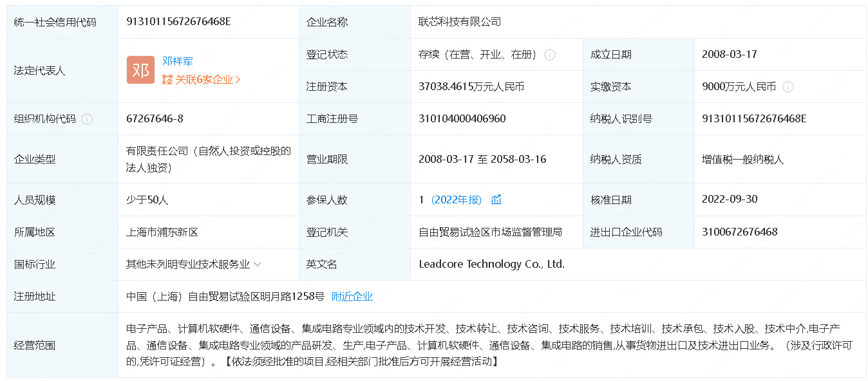Select registered capital 37038.4615万元人民币
Image resolution: width=868 pixels, height=381 pixels.
(x=471, y=87)
